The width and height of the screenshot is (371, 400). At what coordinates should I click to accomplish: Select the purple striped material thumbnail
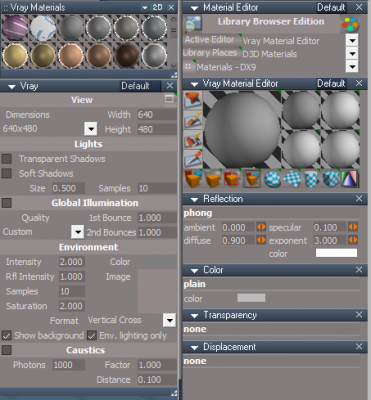[x=15, y=28]
